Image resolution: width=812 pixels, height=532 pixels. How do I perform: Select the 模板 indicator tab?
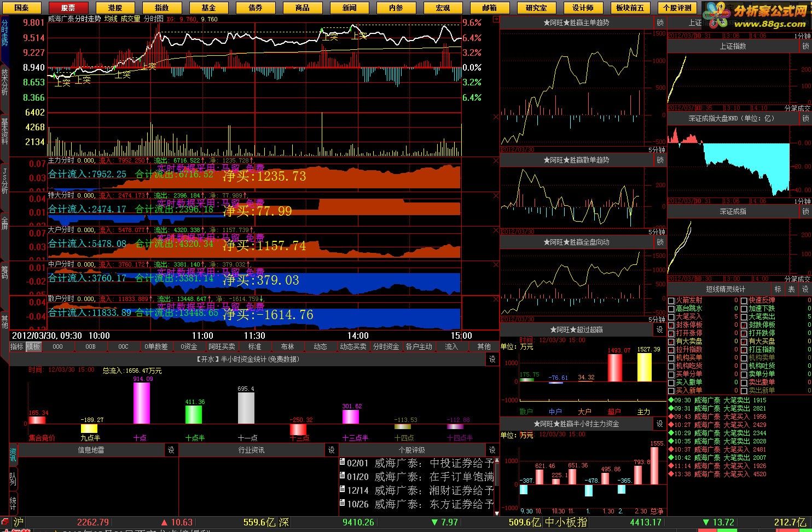pos(33,346)
